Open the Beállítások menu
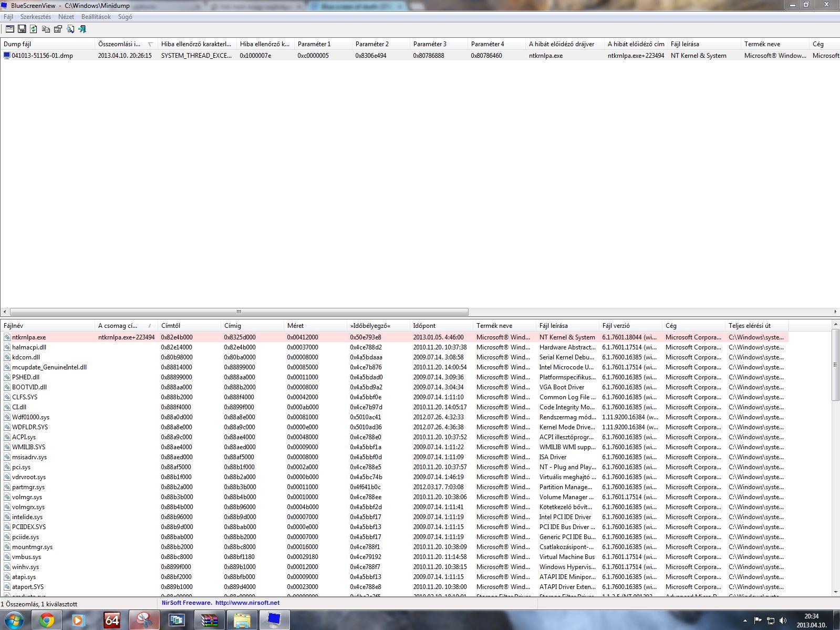840x630 pixels. [96, 17]
